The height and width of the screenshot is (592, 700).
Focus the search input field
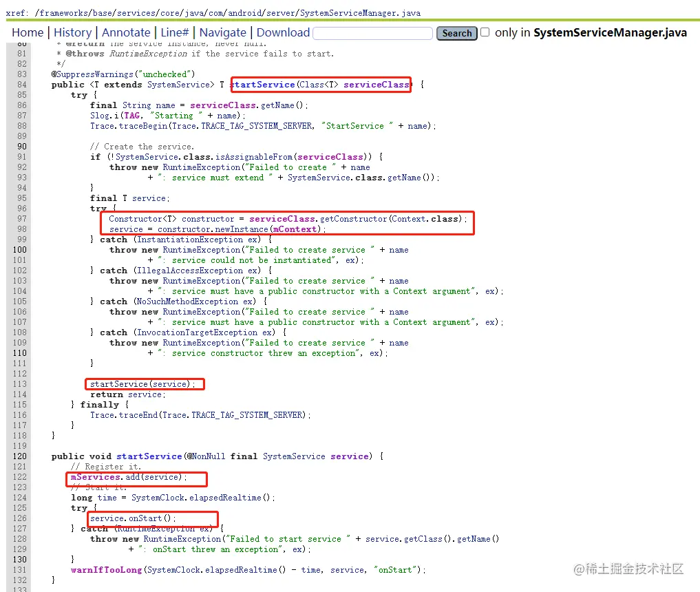(x=373, y=33)
